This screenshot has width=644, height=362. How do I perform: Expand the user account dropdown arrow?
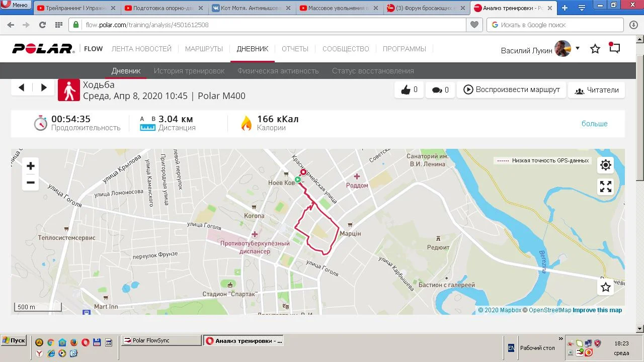click(578, 48)
